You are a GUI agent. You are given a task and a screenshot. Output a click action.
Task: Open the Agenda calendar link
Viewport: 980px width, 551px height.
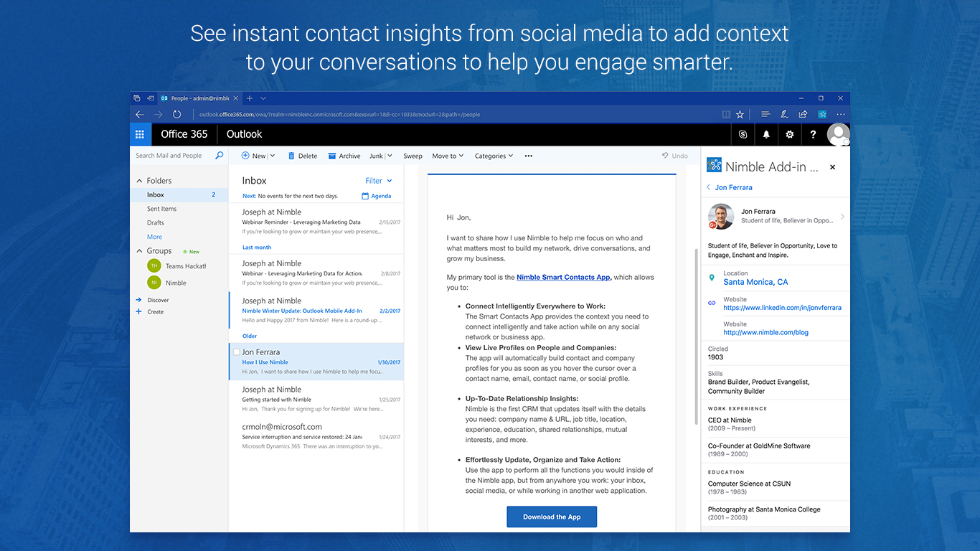pyautogui.click(x=377, y=196)
